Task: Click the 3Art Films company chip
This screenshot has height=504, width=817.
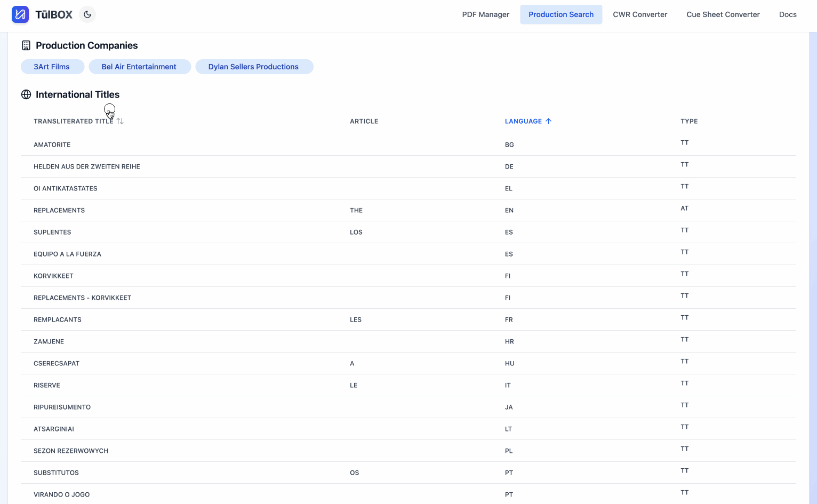Action: 52,67
